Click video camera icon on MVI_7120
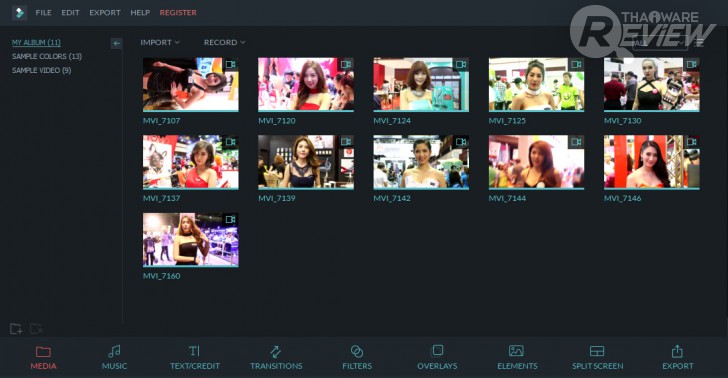 [345, 64]
